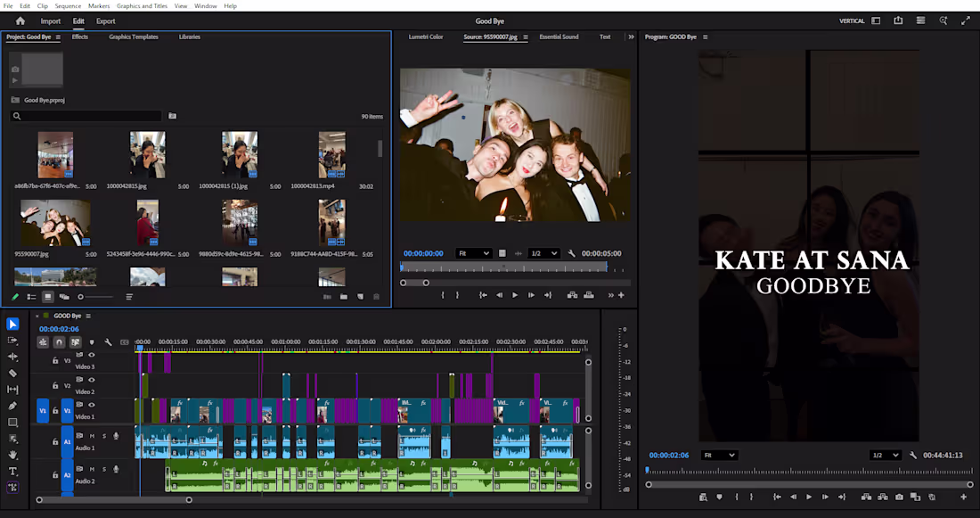
Task: Open Program monitor settings wrench
Action: (x=913, y=455)
